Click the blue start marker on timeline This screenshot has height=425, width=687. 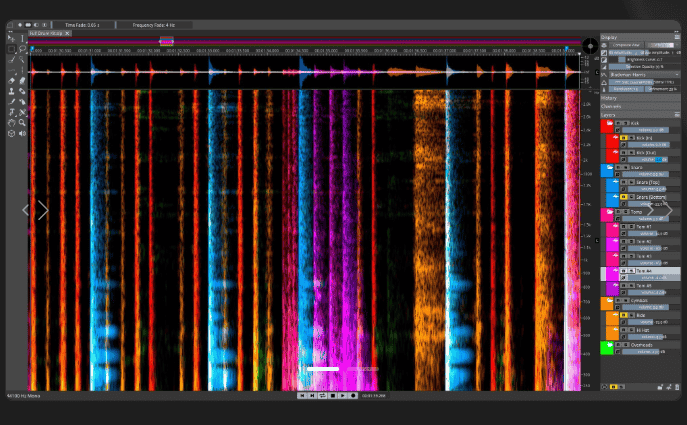tap(32, 48)
